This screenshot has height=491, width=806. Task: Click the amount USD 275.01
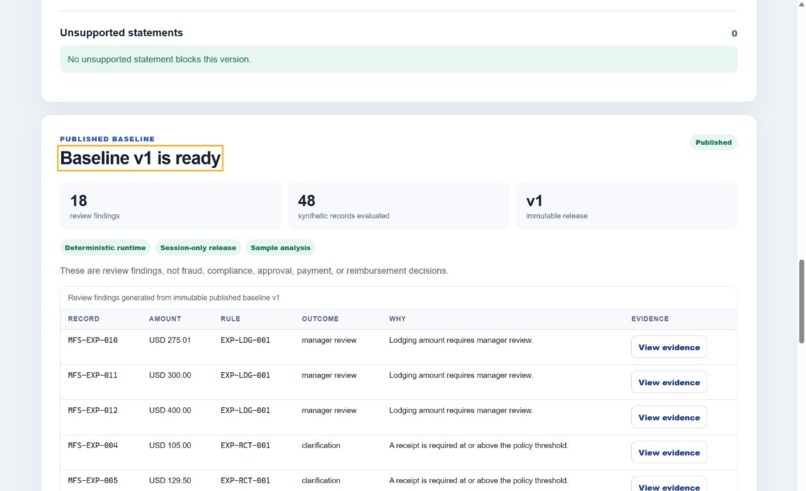tap(170, 340)
